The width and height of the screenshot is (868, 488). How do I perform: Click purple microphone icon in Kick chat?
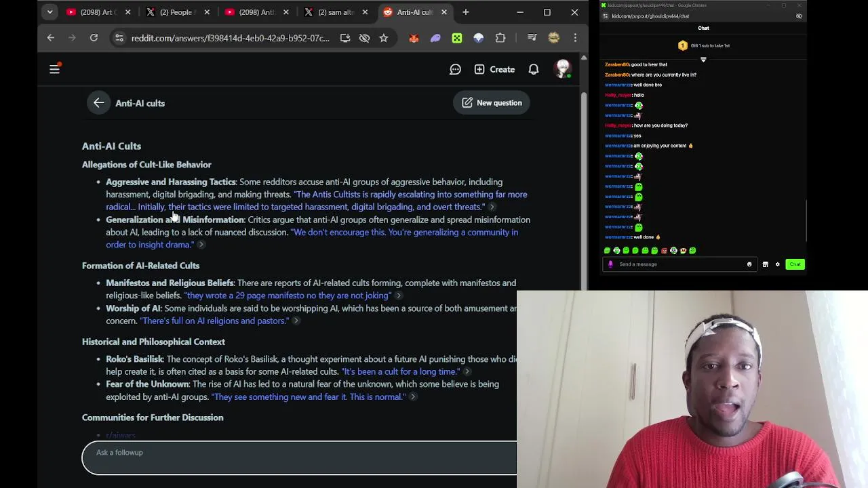coord(610,264)
